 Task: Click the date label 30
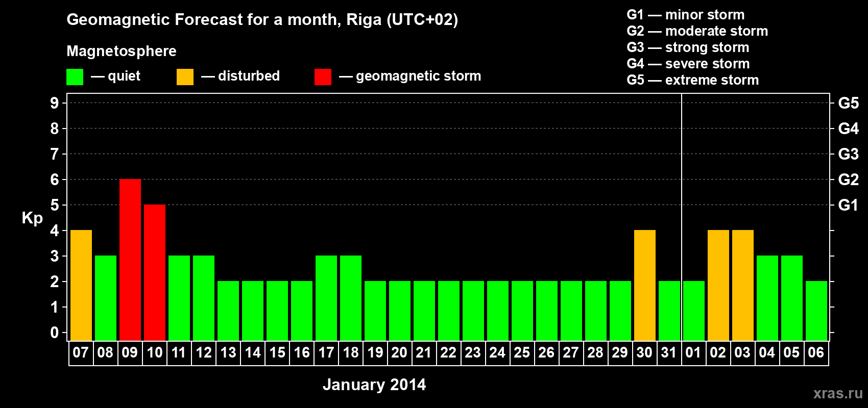[x=644, y=353]
